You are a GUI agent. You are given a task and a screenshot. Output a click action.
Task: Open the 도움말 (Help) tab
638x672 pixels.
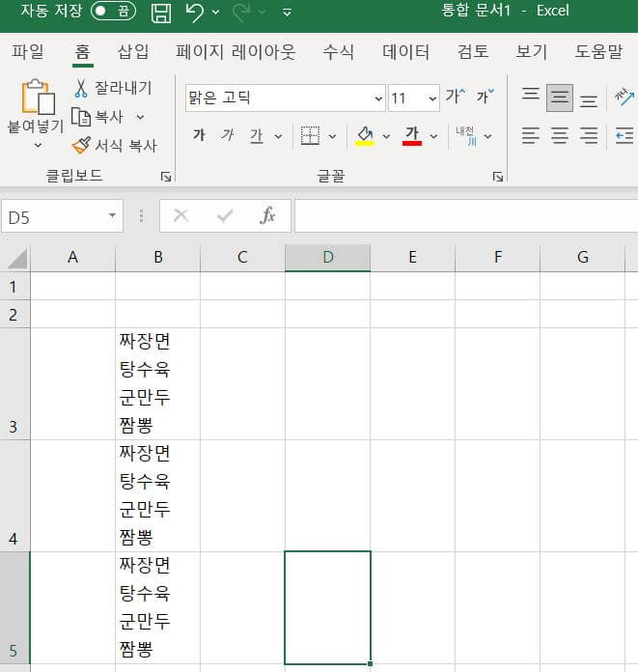tap(598, 52)
